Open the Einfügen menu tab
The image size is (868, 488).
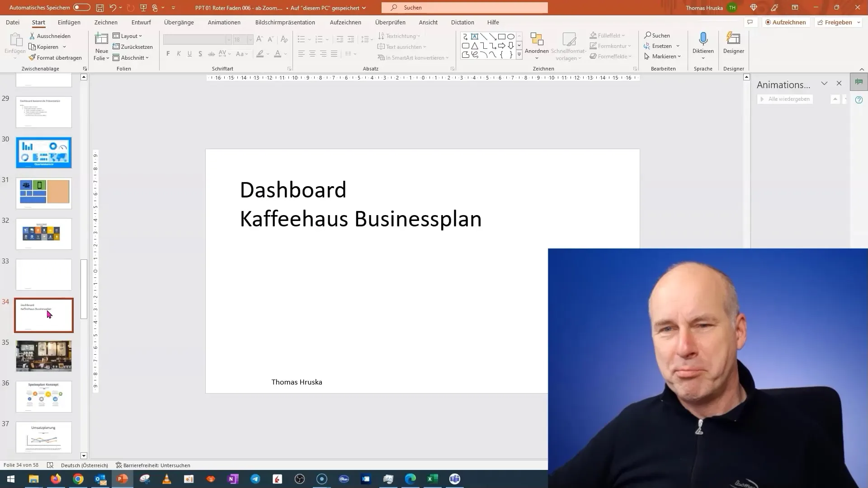coord(69,22)
